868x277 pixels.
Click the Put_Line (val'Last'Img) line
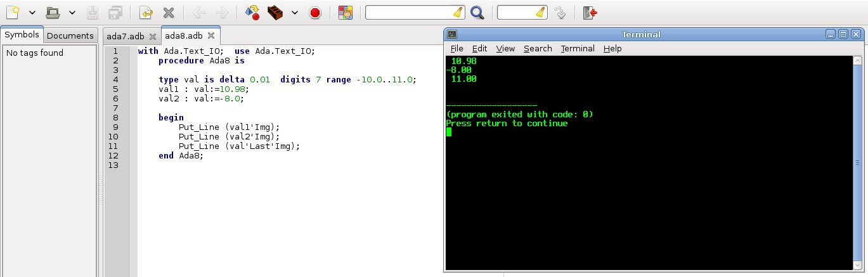click(239, 146)
